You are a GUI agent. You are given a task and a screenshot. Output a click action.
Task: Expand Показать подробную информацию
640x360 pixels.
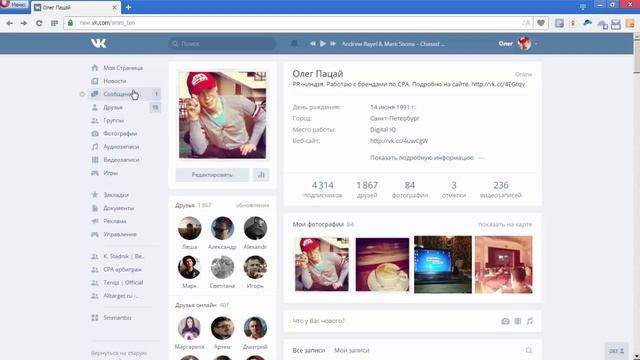[422, 158]
